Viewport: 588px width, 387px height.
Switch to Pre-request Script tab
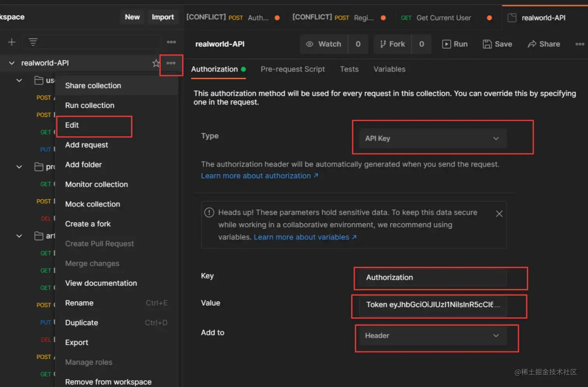[292, 69]
